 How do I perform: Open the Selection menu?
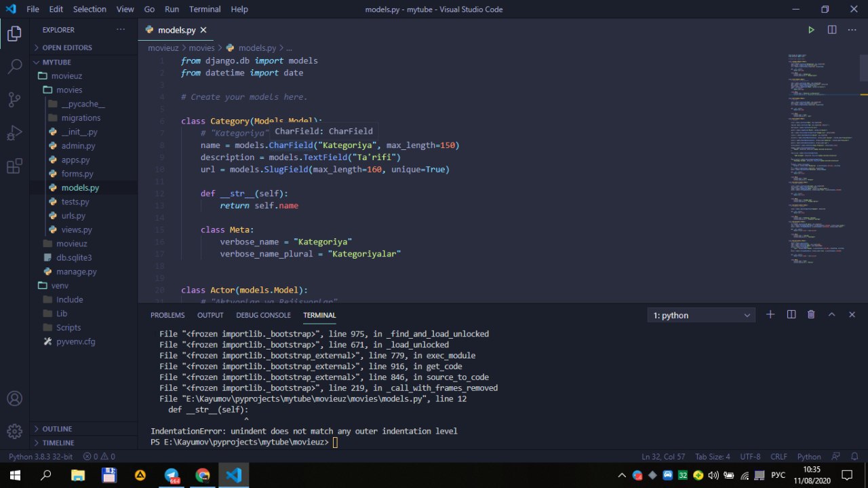90,10
